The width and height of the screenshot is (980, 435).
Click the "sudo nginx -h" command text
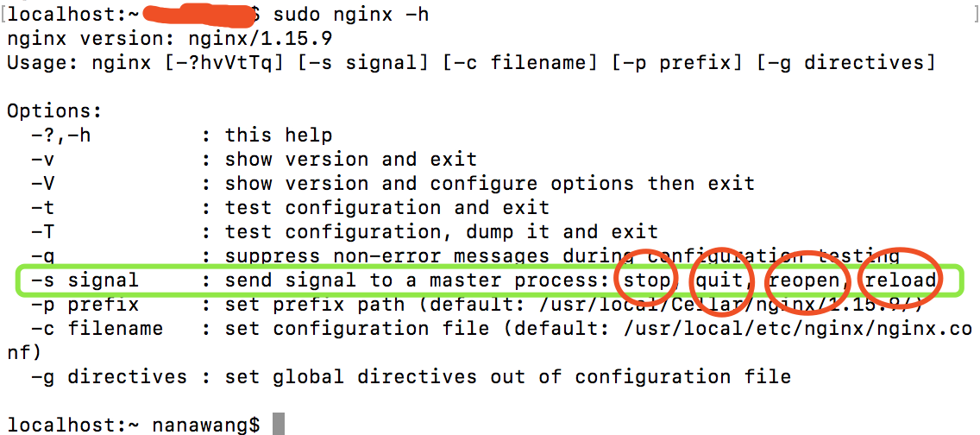pos(352,15)
